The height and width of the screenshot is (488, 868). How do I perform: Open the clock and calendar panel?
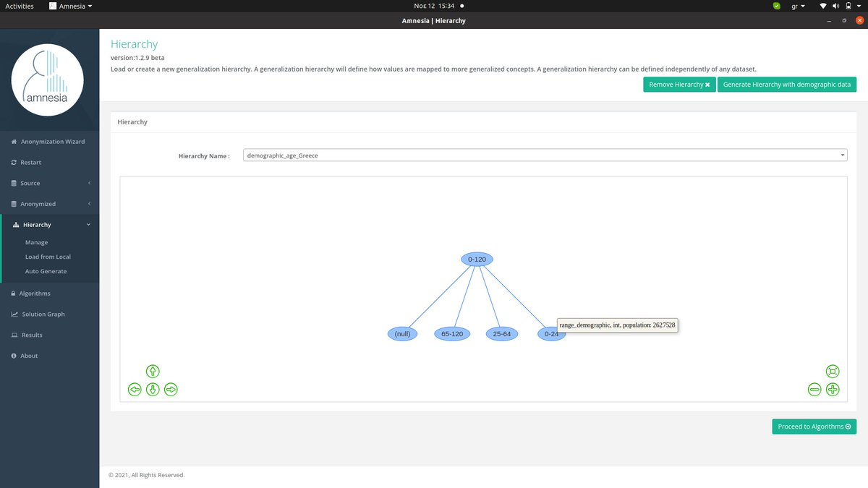pos(434,6)
